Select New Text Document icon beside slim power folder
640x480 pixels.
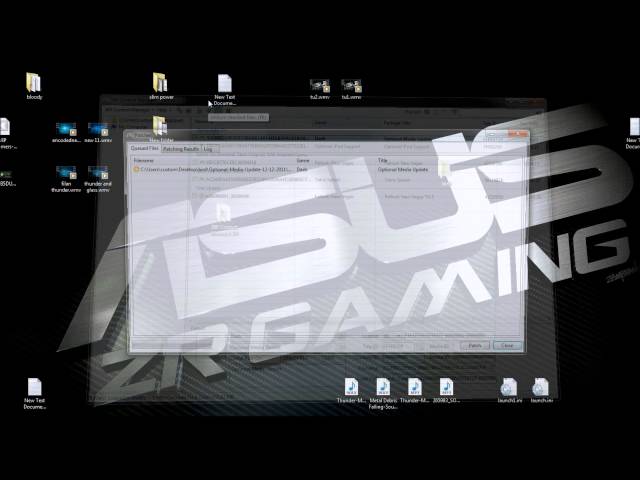[x=224, y=89]
